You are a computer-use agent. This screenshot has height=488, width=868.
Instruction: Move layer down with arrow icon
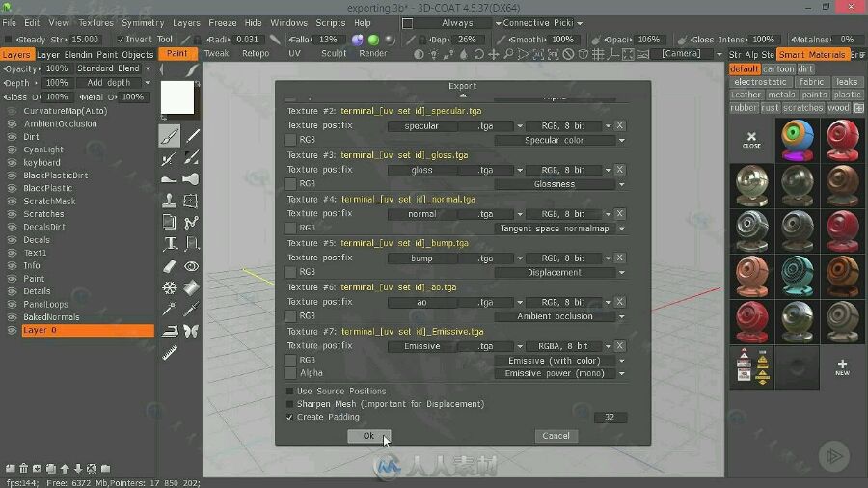78,469
